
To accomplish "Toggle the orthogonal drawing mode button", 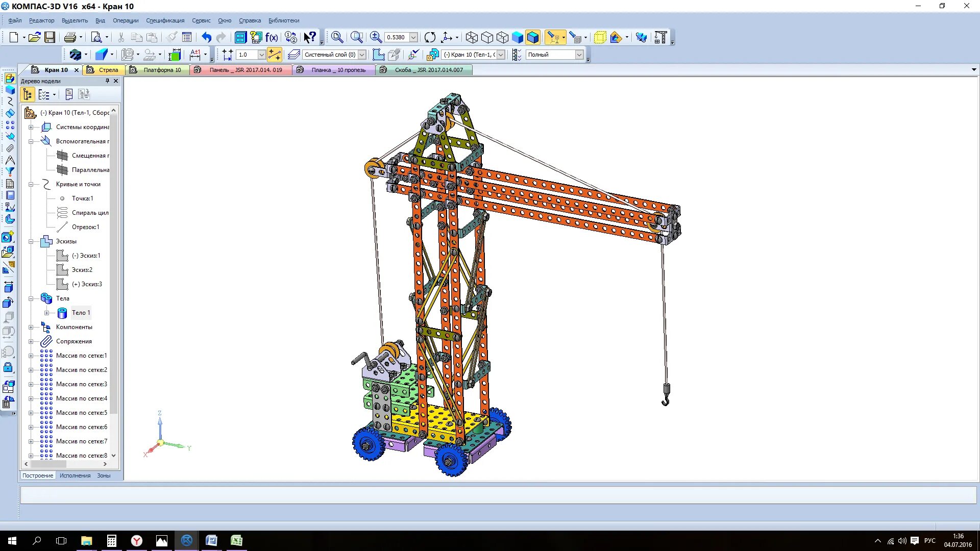I will (x=274, y=55).
